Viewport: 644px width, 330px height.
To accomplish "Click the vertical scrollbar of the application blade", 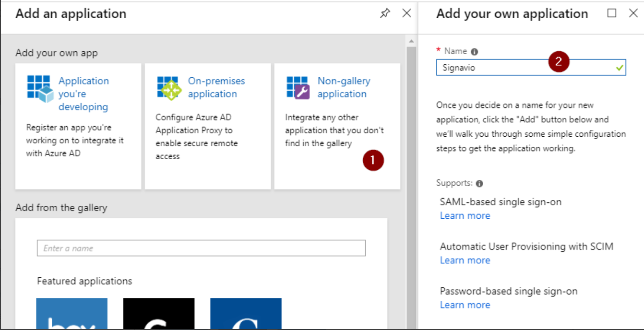I will (x=411, y=187).
